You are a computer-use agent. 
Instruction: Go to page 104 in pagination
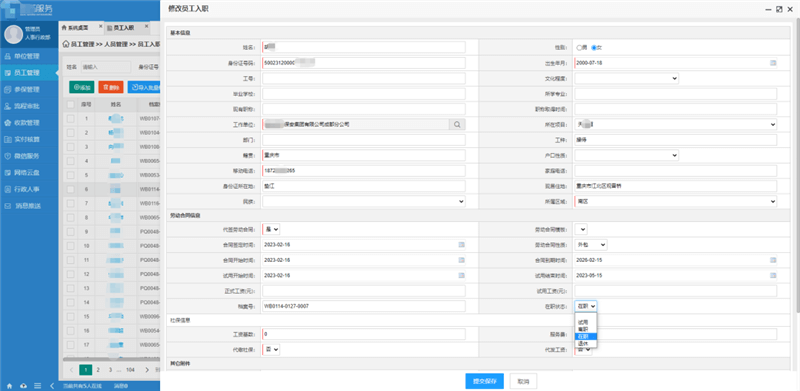coord(130,370)
